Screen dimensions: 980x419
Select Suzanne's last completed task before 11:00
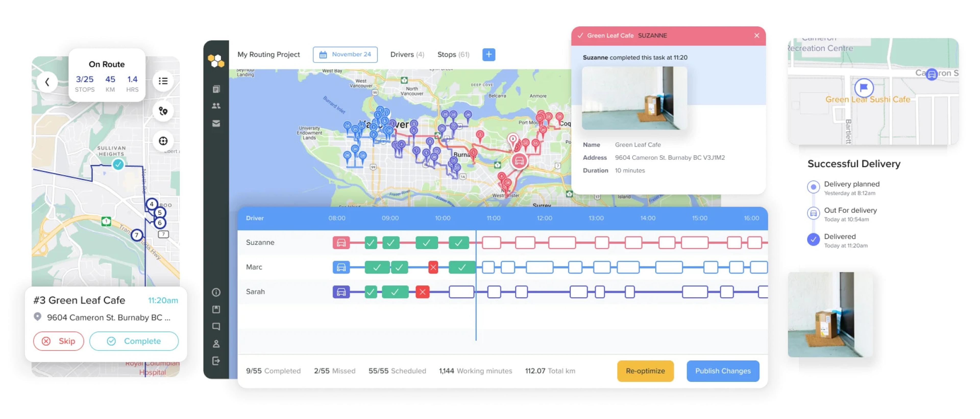click(459, 243)
